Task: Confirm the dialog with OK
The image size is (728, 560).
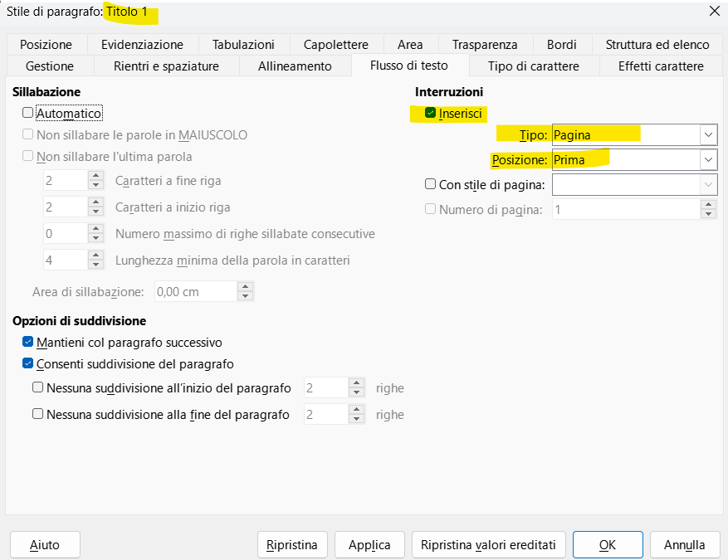Action: point(608,544)
